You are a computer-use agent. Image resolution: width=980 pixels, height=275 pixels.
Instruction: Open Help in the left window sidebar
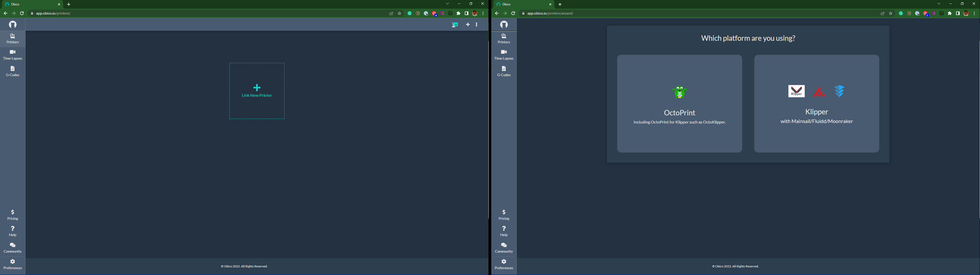click(12, 231)
